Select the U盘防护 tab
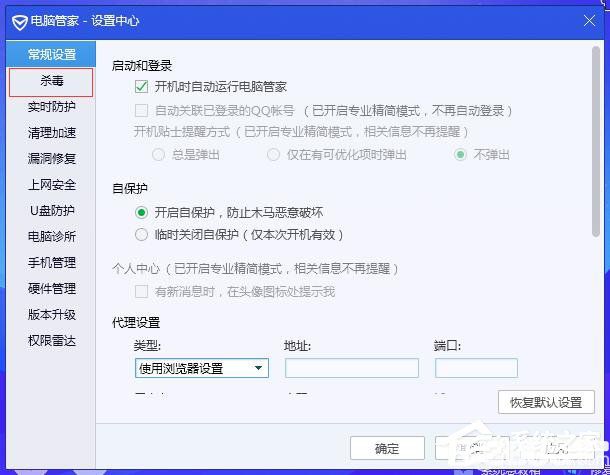 pos(51,210)
